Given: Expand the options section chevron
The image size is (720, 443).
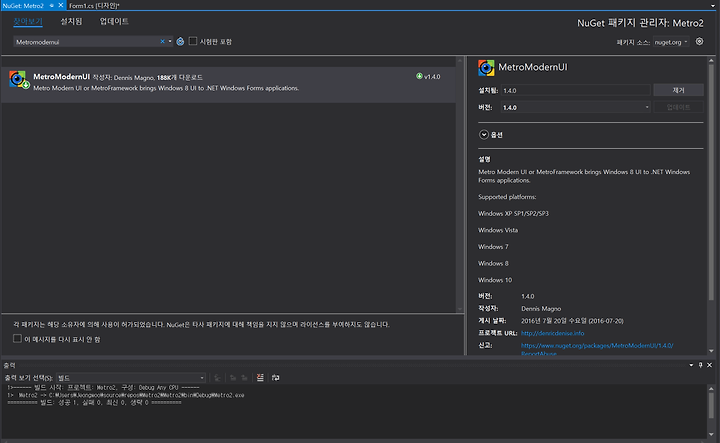Looking at the screenshot, I should click(484, 135).
